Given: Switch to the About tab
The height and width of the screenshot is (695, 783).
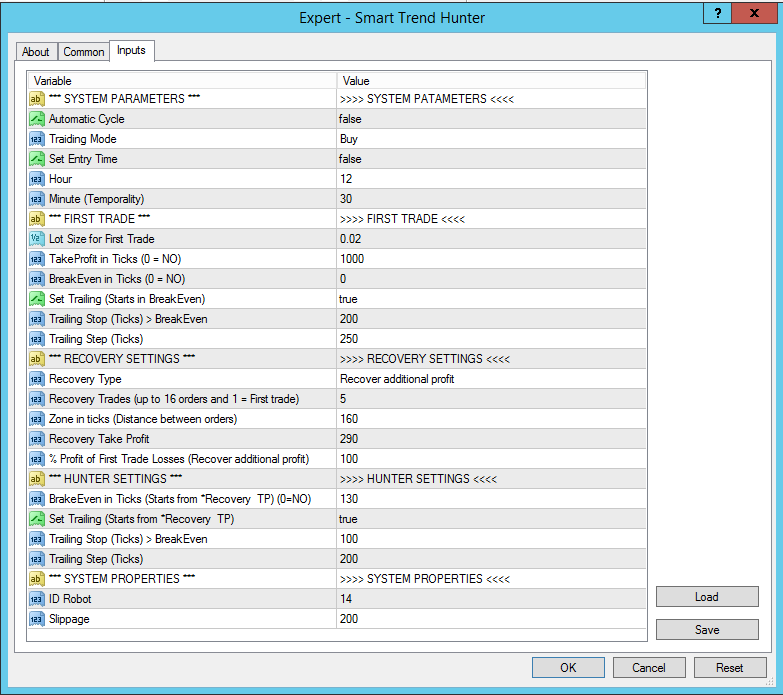Looking at the screenshot, I should point(36,52).
